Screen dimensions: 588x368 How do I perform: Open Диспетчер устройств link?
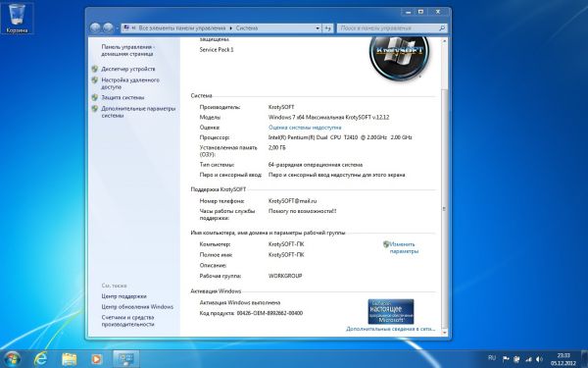click(x=128, y=69)
